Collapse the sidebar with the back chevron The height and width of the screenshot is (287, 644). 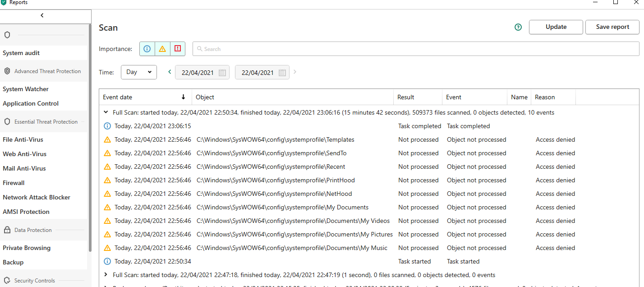click(x=42, y=15)
